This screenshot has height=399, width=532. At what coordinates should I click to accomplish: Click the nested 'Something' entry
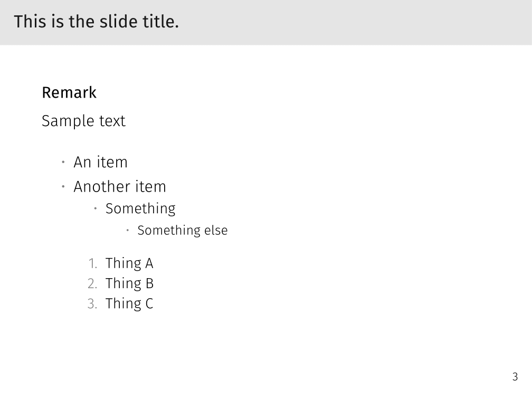click(x=140, y=208)
